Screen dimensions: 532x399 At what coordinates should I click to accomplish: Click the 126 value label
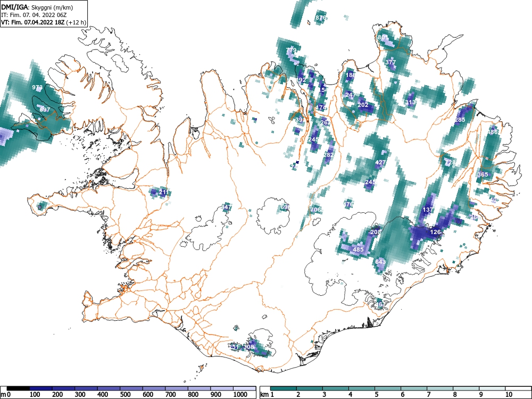435,232
